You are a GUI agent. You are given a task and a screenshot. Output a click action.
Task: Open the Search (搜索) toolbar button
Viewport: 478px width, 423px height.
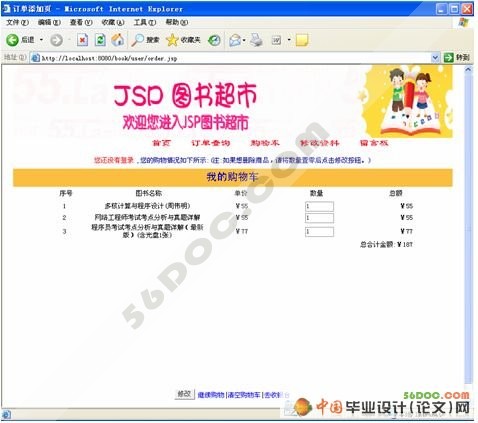coord(145,40)
